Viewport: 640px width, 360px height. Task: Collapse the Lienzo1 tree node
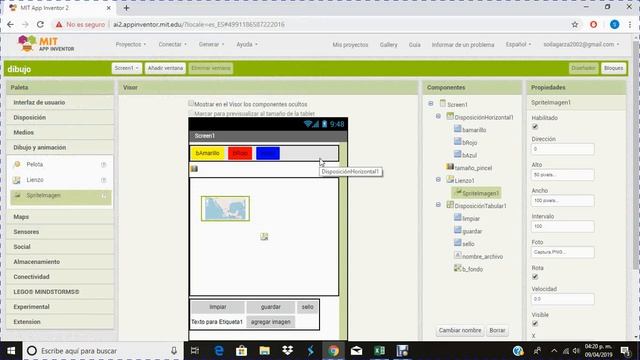[x=438, y=180]
